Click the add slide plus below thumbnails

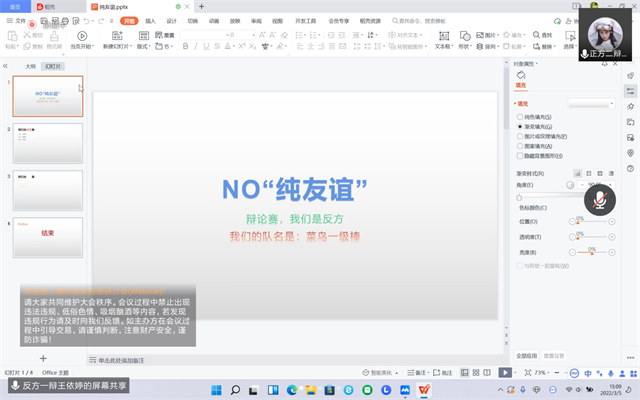click(x=43, y=358)
